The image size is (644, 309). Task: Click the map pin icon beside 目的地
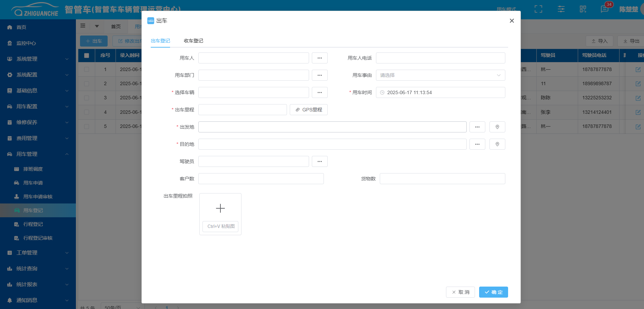(497, 144)
